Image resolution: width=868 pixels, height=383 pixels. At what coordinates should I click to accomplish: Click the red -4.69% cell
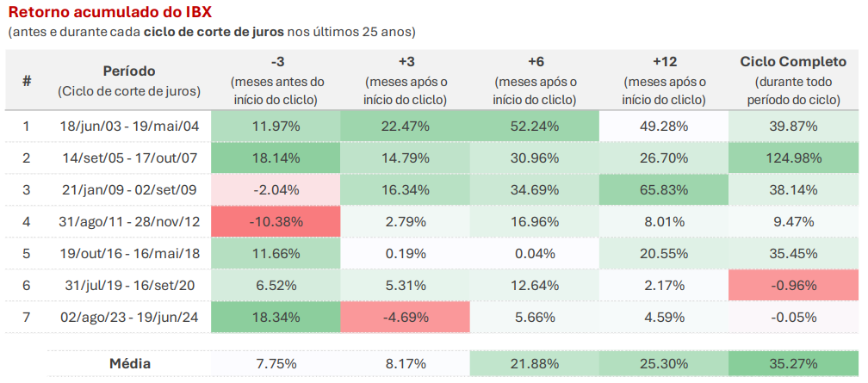(406, 318)
